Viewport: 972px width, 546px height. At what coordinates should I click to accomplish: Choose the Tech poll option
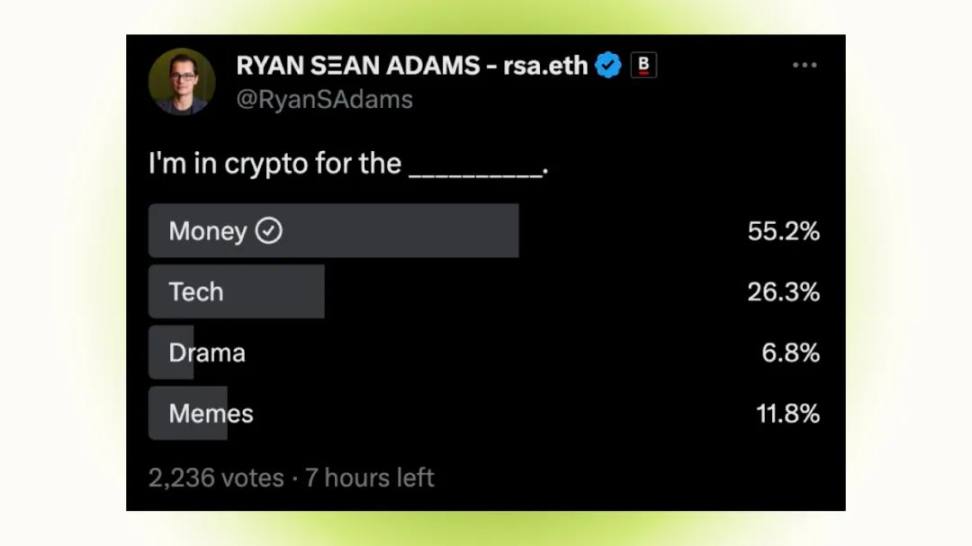point(196,292)
